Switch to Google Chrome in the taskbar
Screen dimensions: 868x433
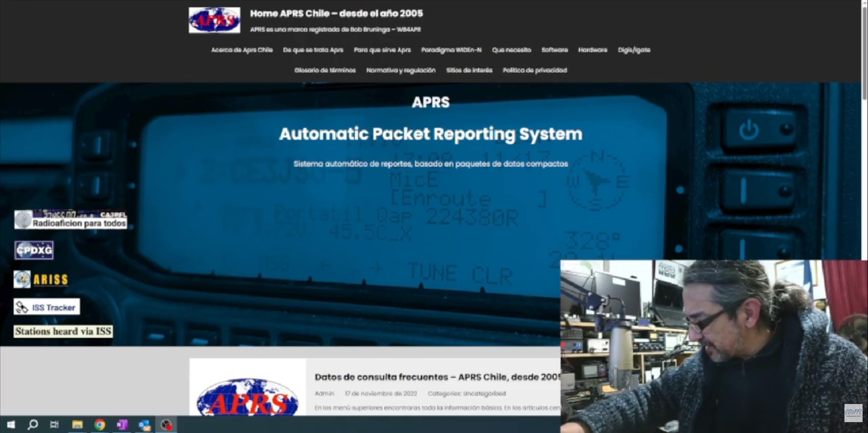(x=100, y=424)
